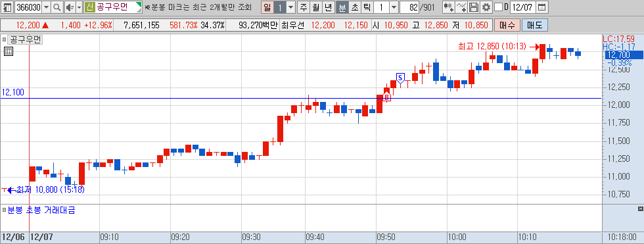Click the data table grid icon on chart

pyautogui.click(x=8, y=51)
